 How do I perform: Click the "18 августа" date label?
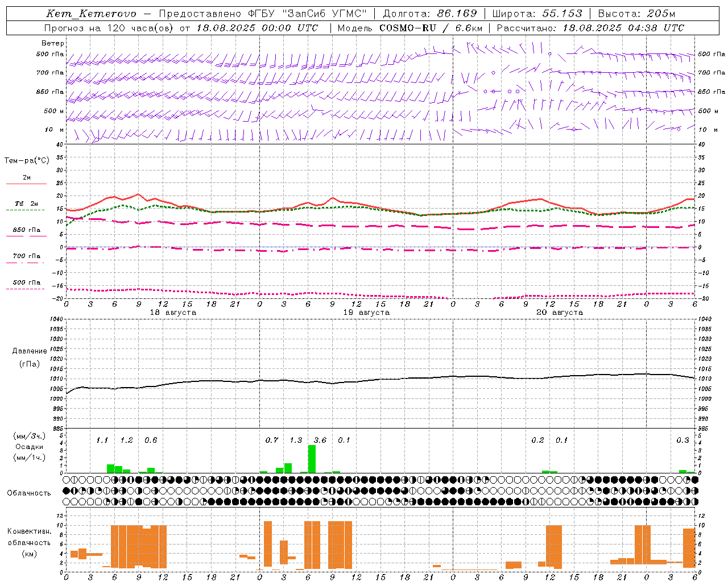[173, 313]
